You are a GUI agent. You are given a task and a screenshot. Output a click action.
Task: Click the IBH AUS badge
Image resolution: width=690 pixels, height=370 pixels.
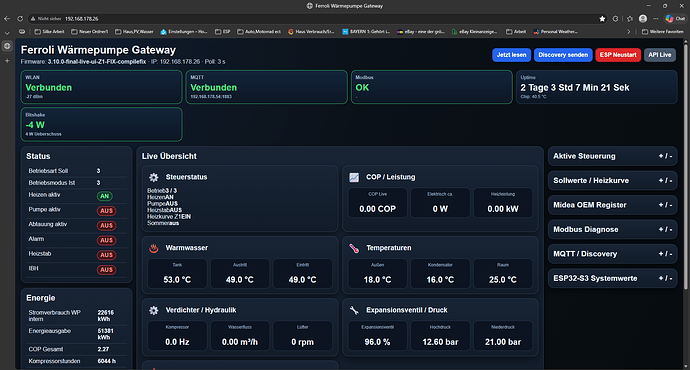click(x=106, y=270)
